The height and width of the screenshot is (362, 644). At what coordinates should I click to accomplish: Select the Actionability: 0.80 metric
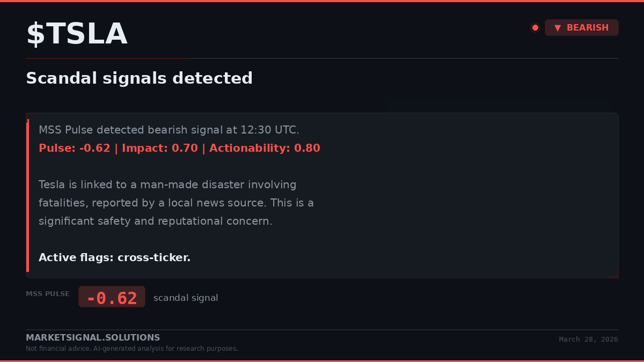tap(265, 148)
